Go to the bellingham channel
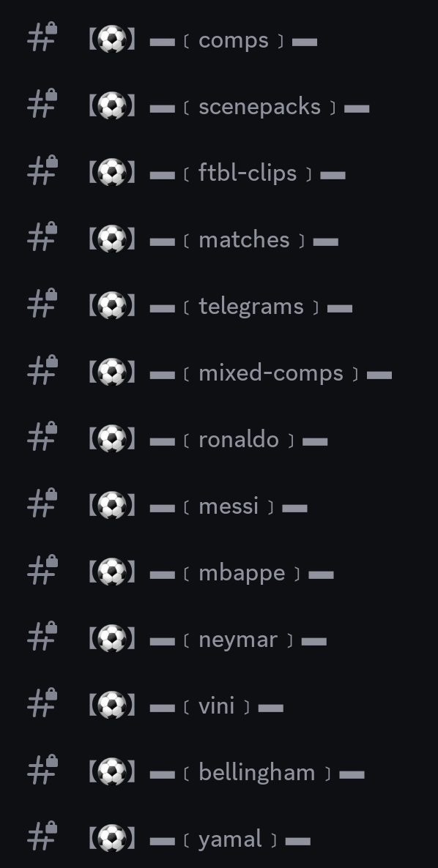 pyautogui.click(x=219, y=773)
